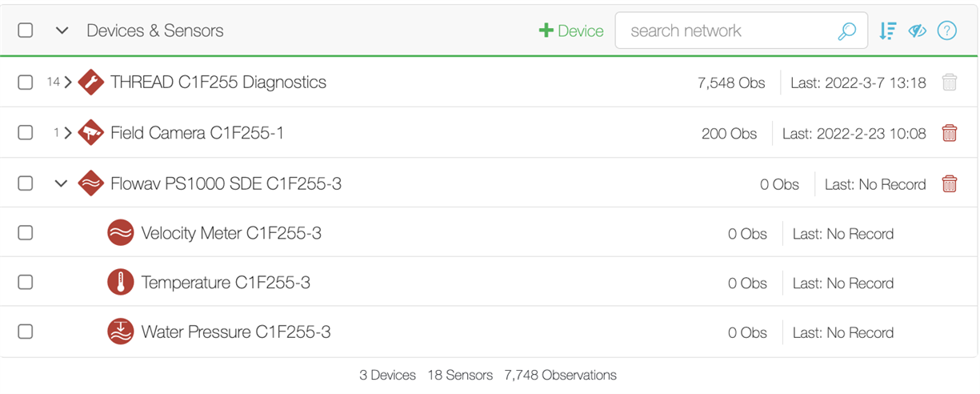Click 0 Obs on the Flowav PS1000 row
Screen dimensions: 980x394
779,184
